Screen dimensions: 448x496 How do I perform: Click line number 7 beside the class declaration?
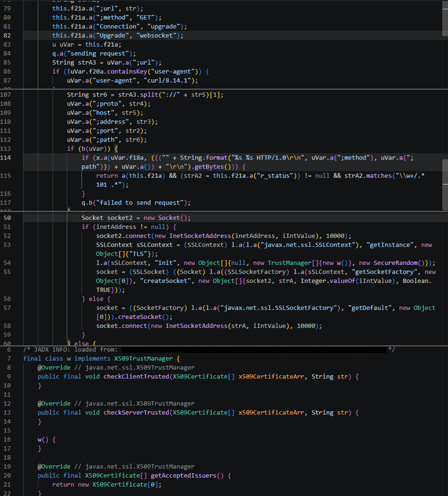pos(9,358)
